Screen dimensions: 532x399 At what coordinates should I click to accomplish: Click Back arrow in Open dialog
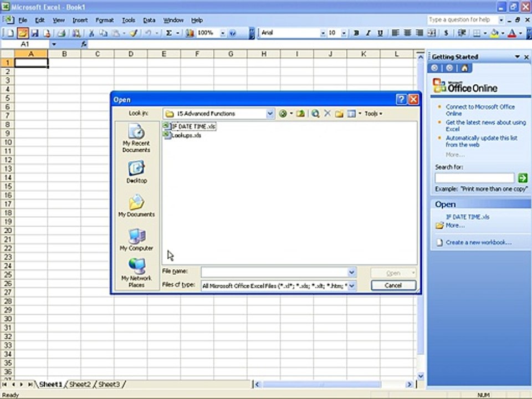click(283, 114)
